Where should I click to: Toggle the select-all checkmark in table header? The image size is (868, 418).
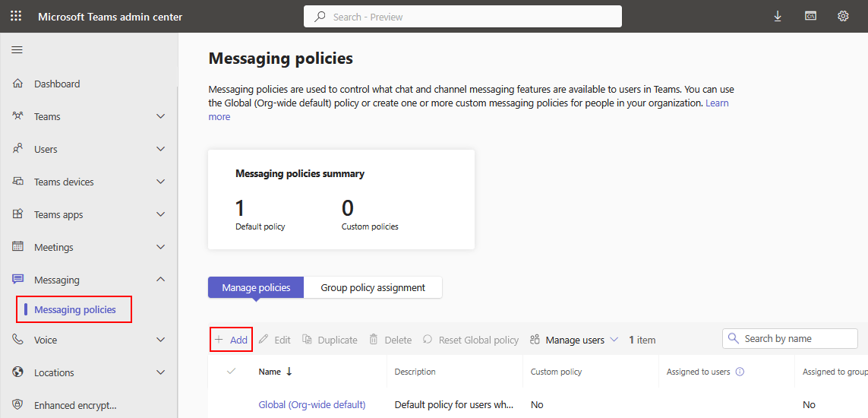(232, 372)
